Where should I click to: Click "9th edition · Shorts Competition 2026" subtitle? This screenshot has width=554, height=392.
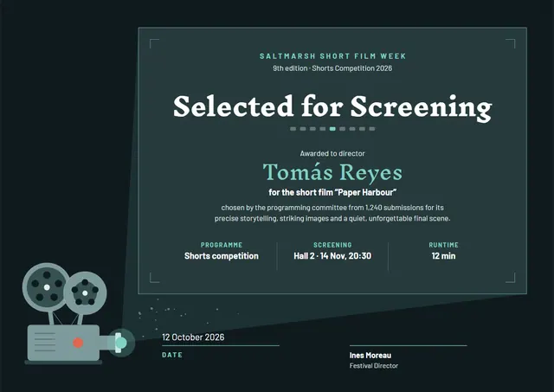pos(332,68)
